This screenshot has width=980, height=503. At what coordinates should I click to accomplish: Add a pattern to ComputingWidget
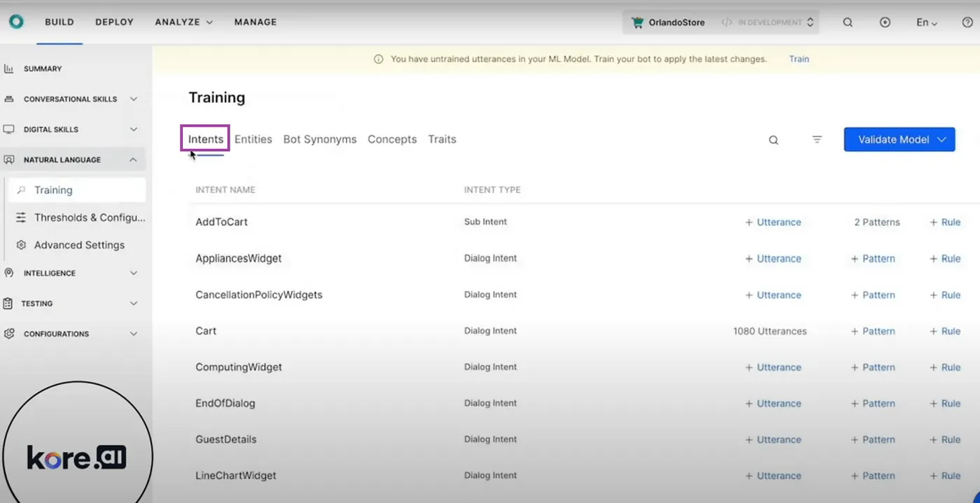click(873, 367)
